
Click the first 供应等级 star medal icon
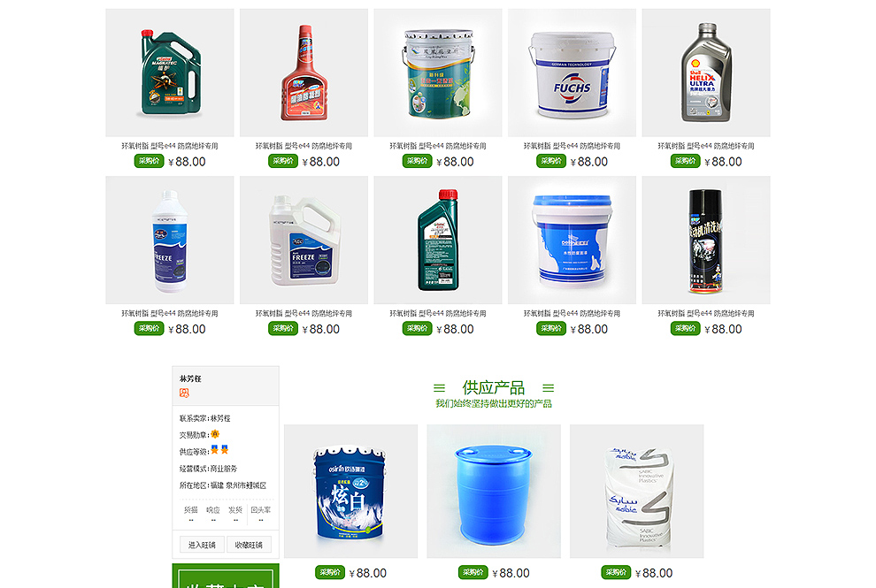point(214,449)
